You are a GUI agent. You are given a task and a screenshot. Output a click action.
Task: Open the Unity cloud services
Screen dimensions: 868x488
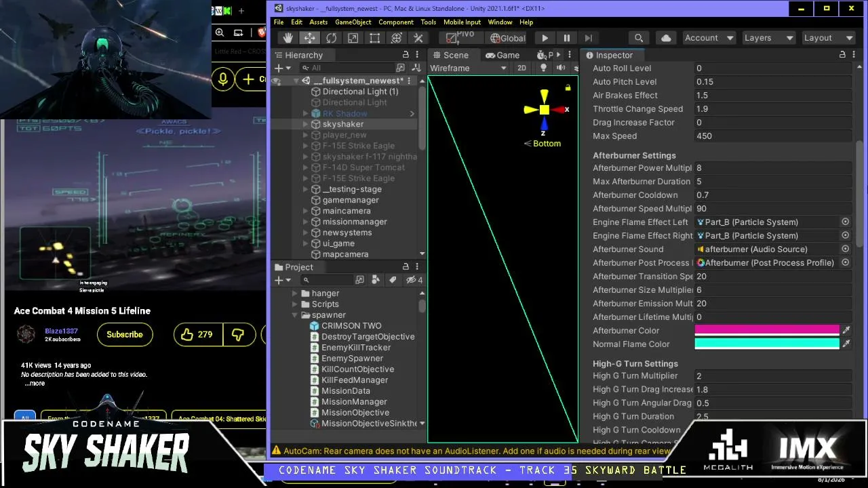click(665, 39)
